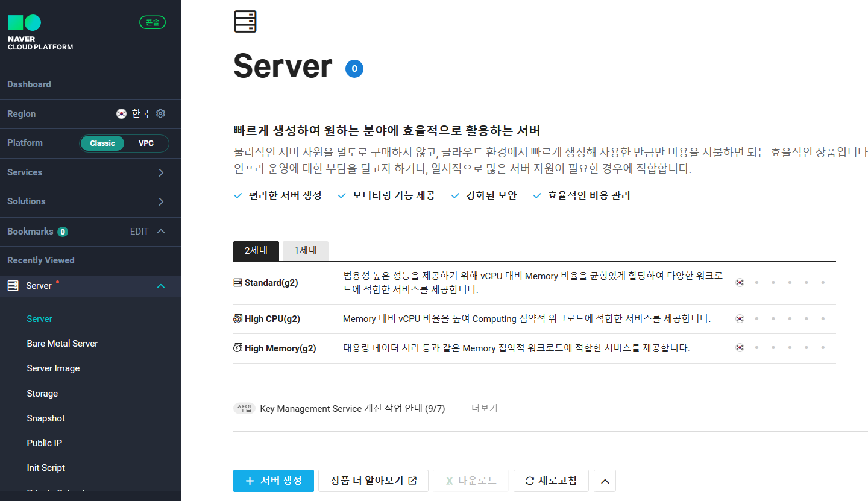868x501 pixels.
Task: Expand the Services menu chevron
Action: tap(161, 172)
